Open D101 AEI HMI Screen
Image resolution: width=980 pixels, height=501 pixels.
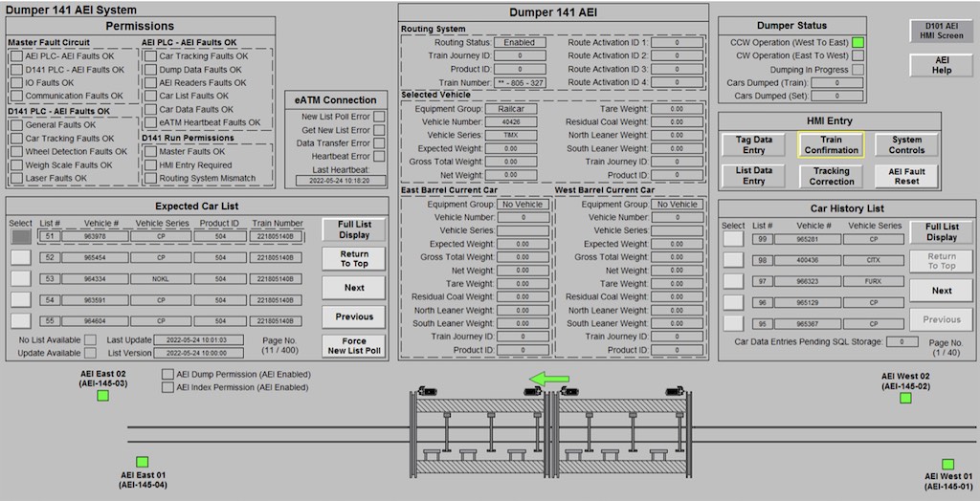(x=942, y=32)
